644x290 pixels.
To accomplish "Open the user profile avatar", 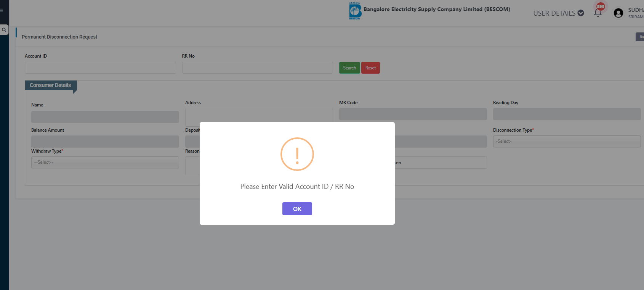I will [618, 13].
